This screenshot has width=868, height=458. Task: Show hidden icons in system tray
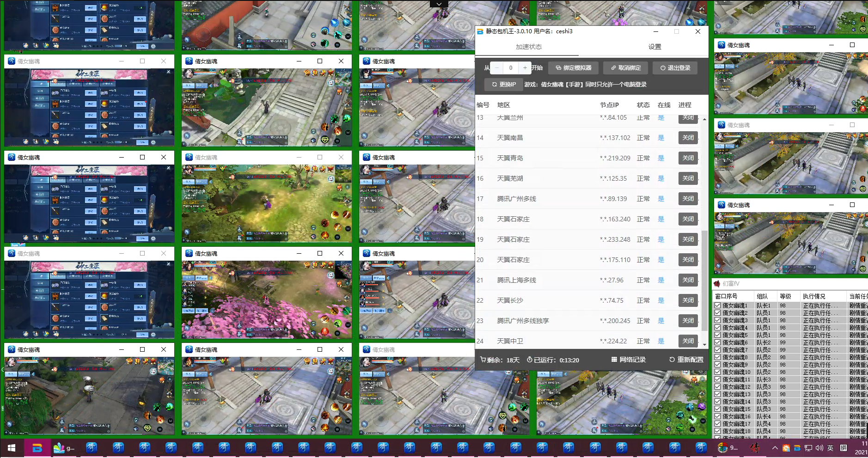(775, 448)
